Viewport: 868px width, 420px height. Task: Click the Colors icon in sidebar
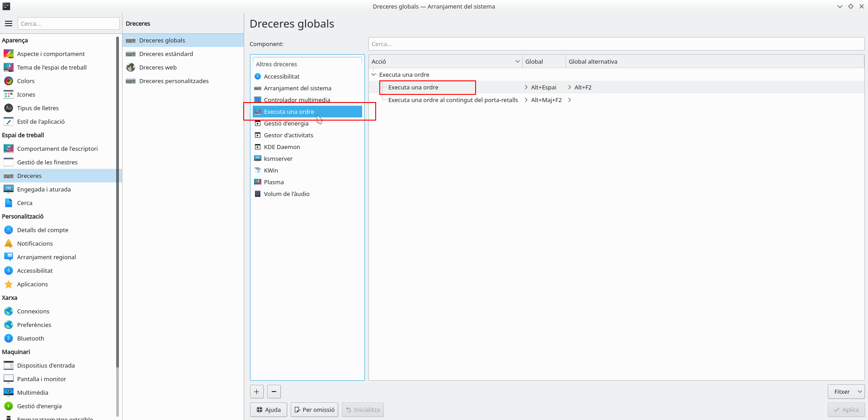(x=9, y=81)
